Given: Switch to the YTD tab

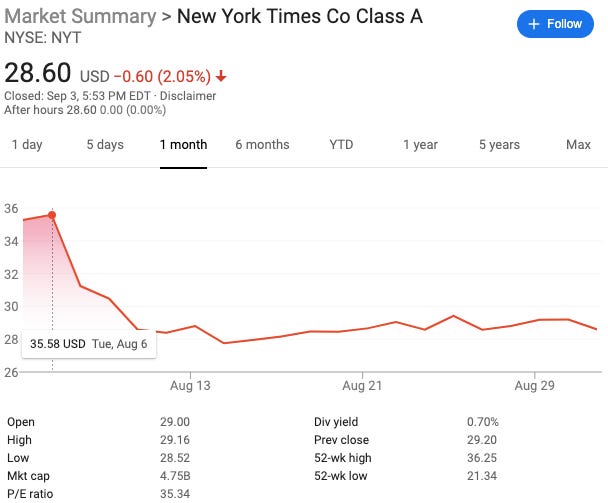Looking at the screenshot, I should [341, 145].
